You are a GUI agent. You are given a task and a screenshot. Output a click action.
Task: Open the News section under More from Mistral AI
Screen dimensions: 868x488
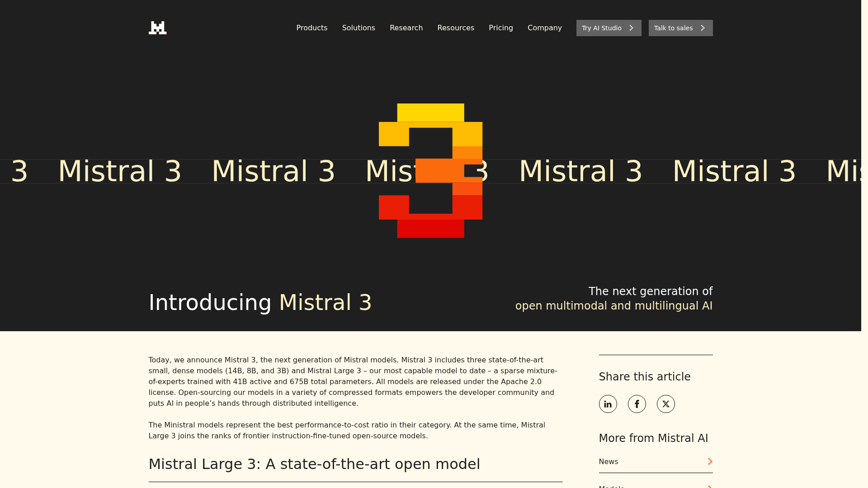609,461
